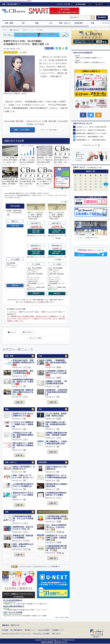The height and width of the screenshot is (644, 110).
Task: Open article 手足口病が大流行
Action: [x=24, y=362]
